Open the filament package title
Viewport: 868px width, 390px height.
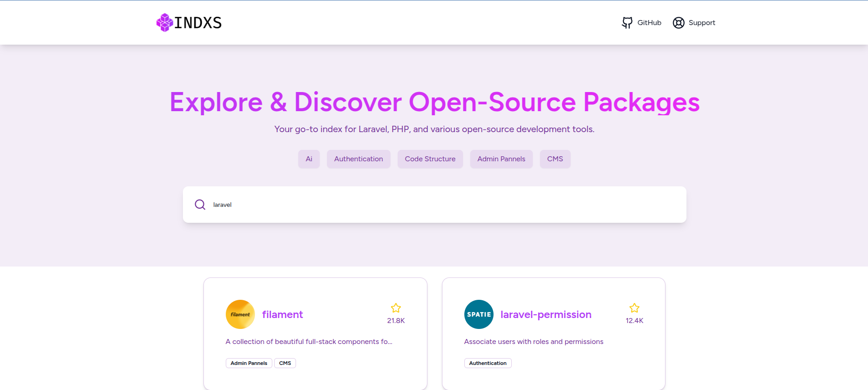(x=282, y=314)
